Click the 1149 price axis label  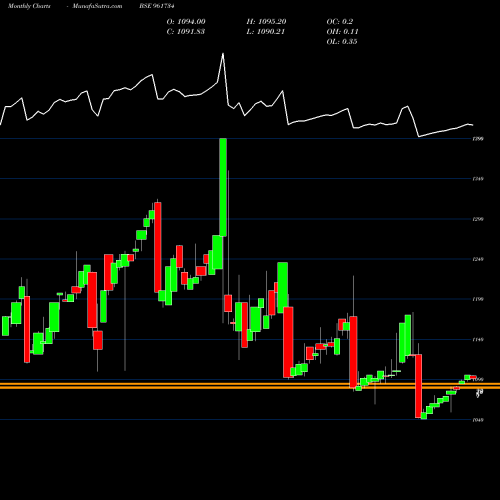[478, 340]
